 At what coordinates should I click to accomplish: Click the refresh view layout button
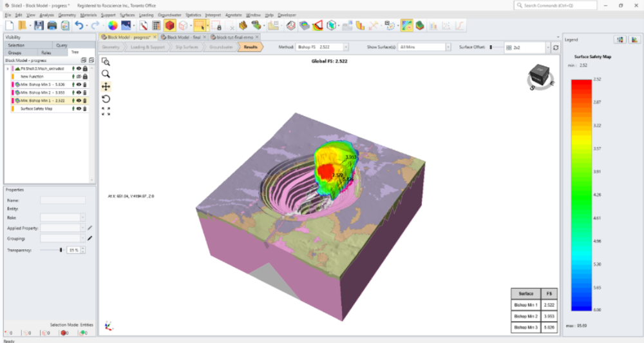[x=555, y=48]
